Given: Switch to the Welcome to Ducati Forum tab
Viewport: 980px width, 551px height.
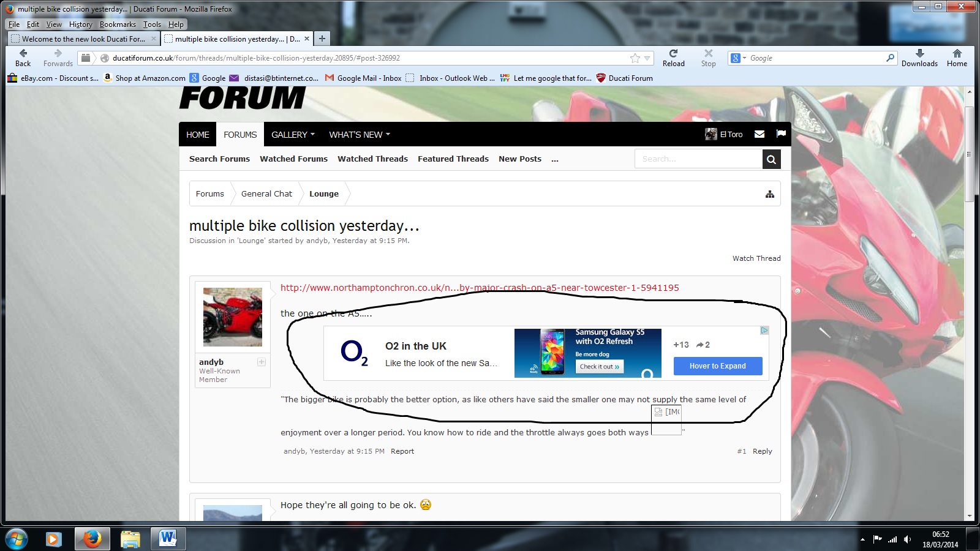Looking at the screenshot, I should 83,39.
